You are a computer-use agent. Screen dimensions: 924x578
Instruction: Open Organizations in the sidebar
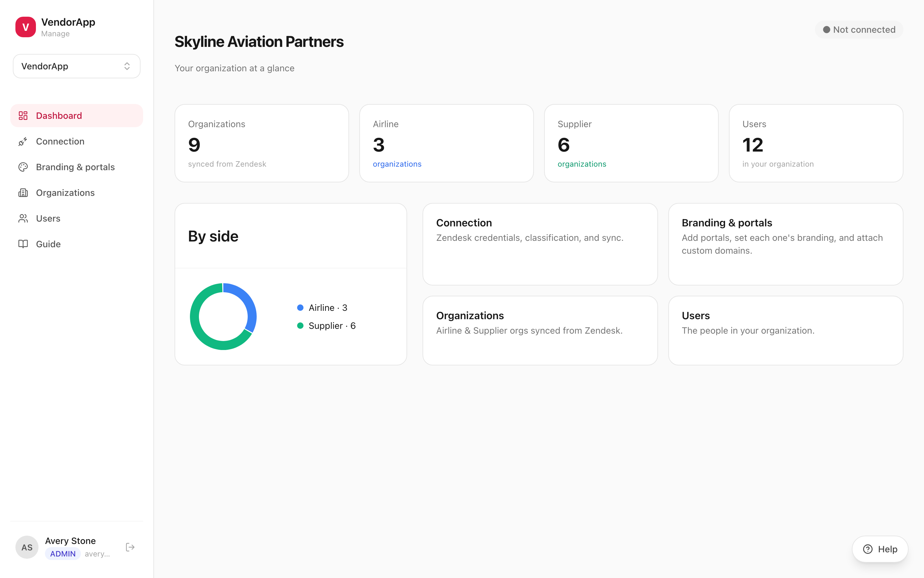tap(77, 193)
